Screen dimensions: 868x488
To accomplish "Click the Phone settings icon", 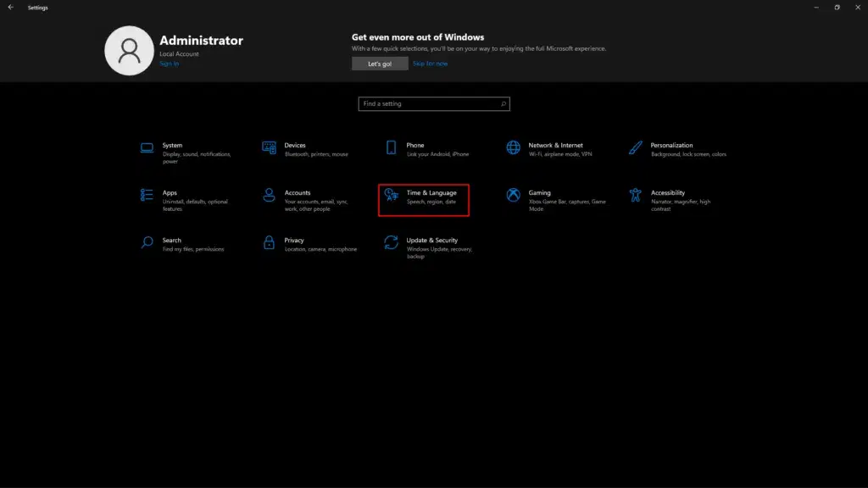I will (x=391, y=147).
